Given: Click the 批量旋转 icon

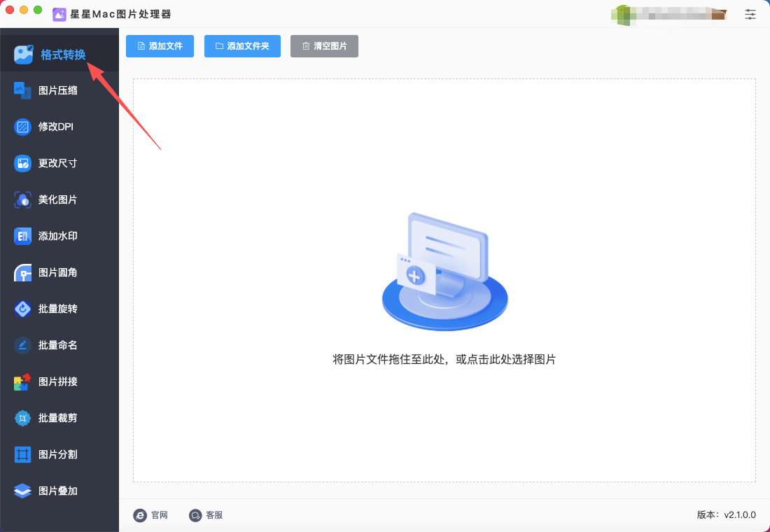Looking at the screenshot, I should point(22,309).
